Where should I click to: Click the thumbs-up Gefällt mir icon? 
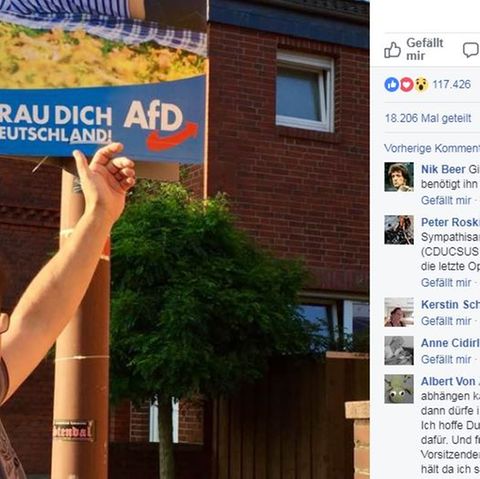pyautogui.click(x=392, y=50)
